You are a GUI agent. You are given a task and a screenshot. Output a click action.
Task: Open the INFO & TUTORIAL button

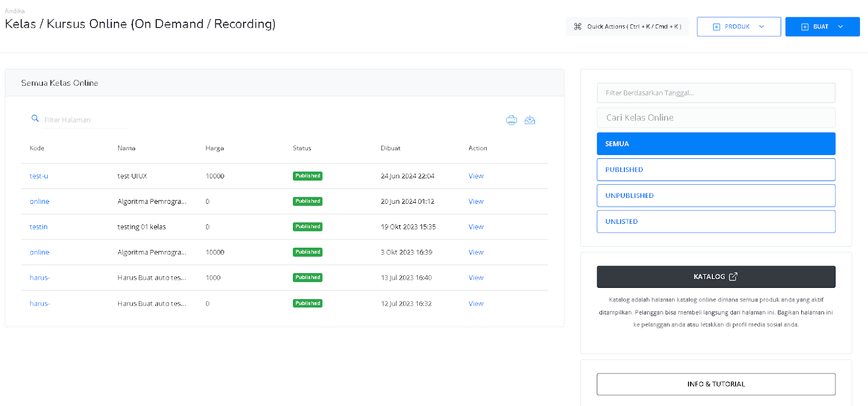pyautogui.click(x=716, y=384)
